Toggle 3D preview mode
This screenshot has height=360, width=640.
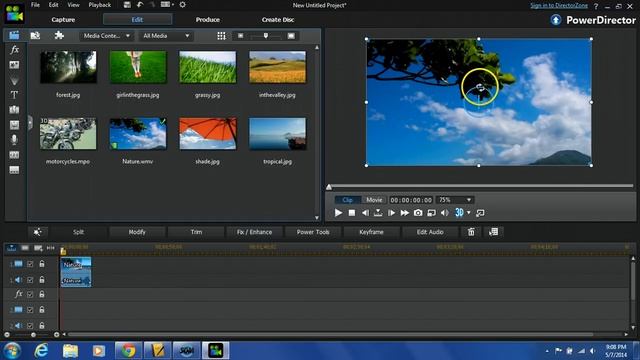(x=459, y=213)
